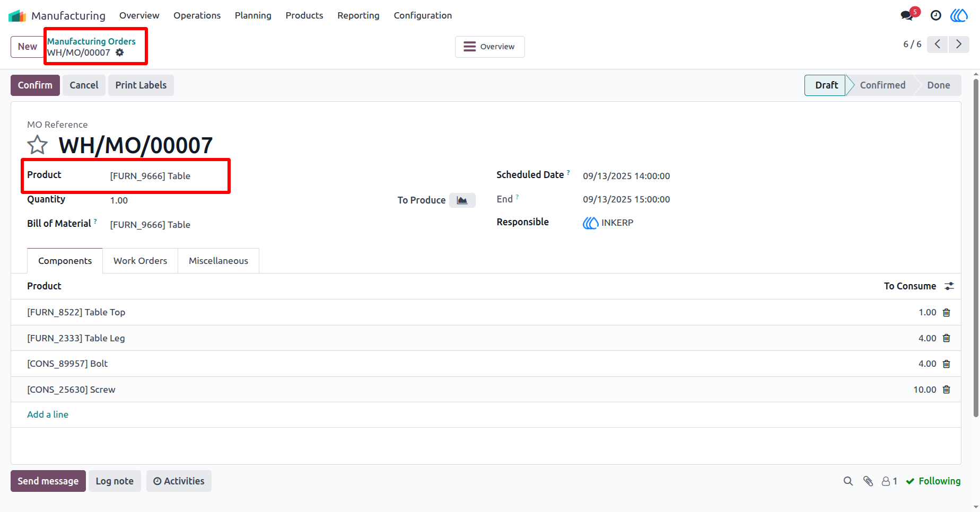Viewport: 980px width, 512px height.
Task: Go to the previous record arrow
Action: coord(938,44)
